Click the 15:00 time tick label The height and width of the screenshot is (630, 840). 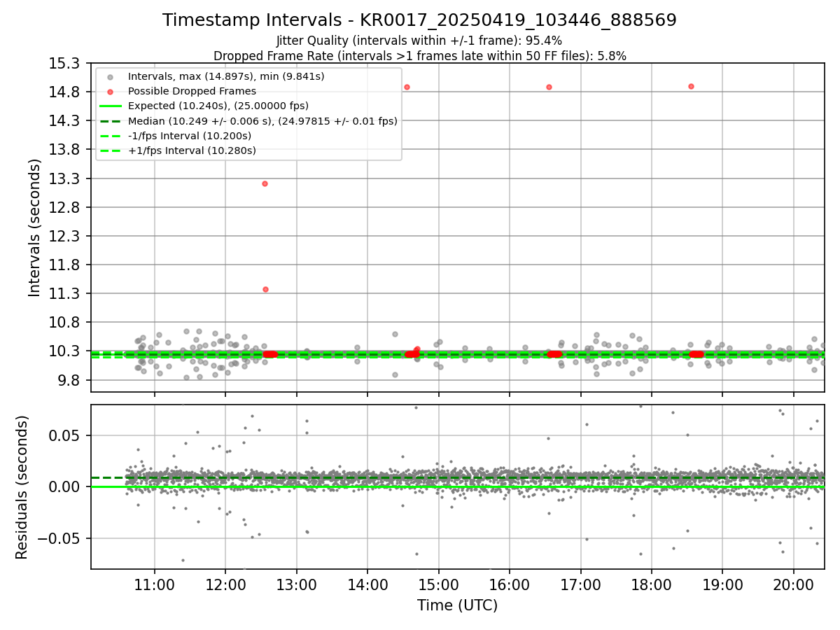(439, 584)
